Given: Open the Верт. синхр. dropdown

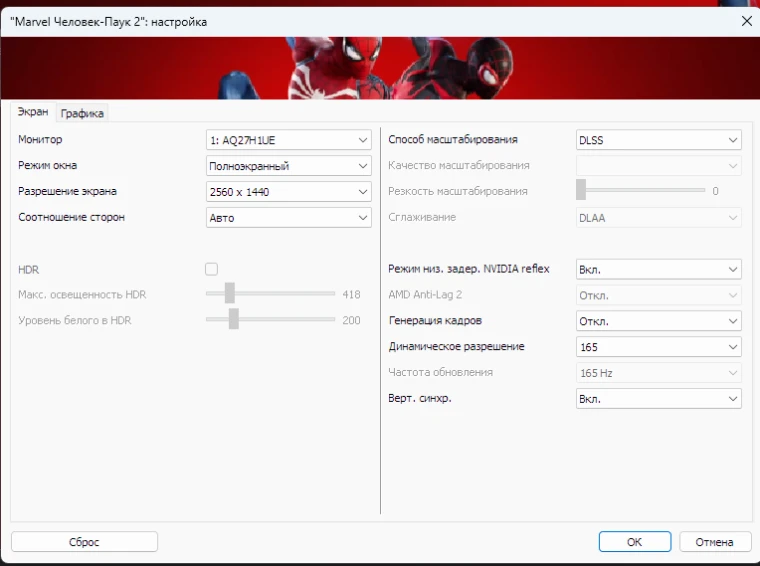Looking at the screenshot, I should pyautogui.click(x=659, y=399).
